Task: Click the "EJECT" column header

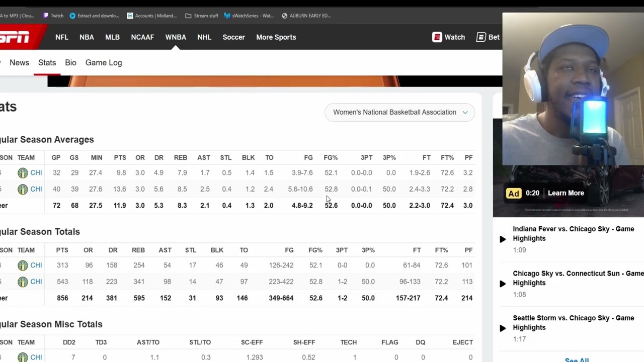Action: pos(463,342)
